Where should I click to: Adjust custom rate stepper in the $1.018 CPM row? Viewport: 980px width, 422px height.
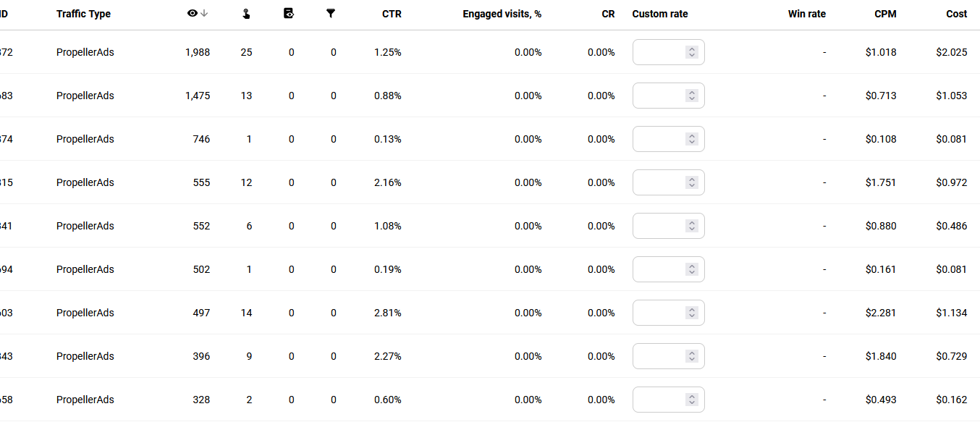click(692, 52)
